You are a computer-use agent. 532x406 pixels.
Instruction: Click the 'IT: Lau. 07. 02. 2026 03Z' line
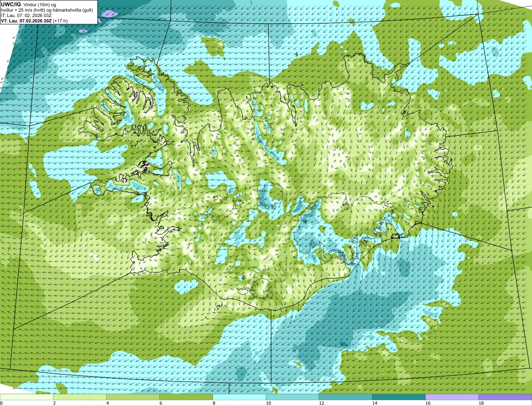tap(27, 15)
